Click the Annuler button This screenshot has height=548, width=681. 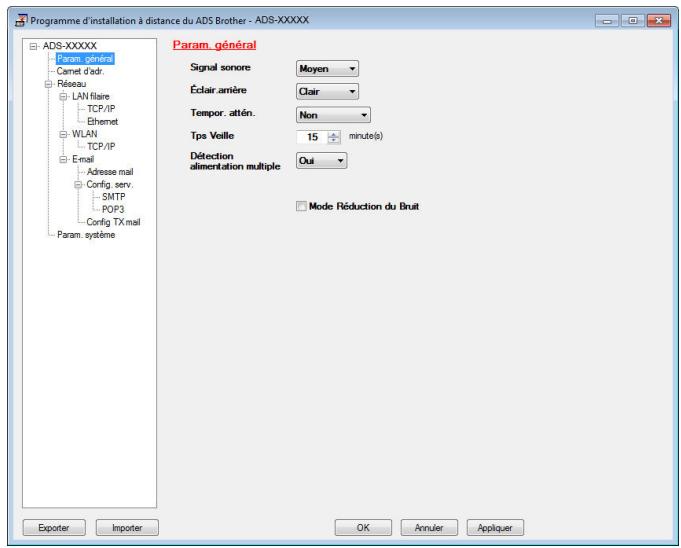(x=429, y=528)
